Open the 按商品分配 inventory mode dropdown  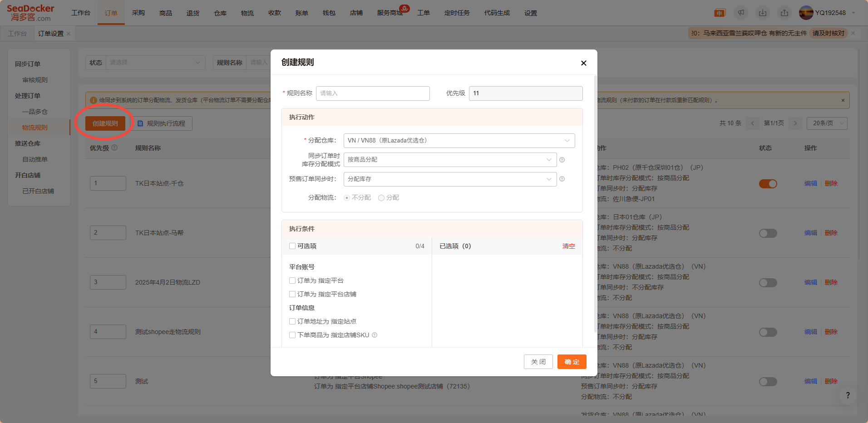(450, 160)
